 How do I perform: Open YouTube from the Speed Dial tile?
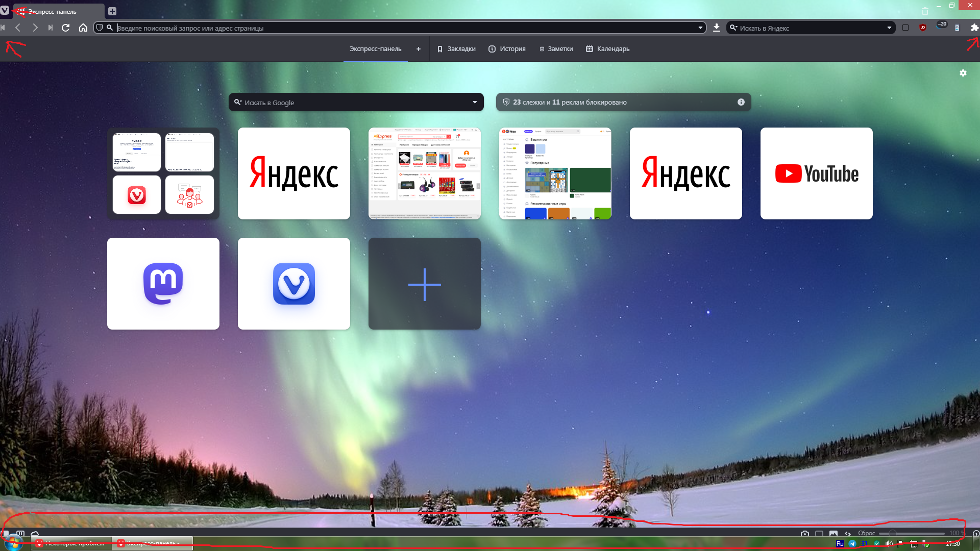click(817, 173)
